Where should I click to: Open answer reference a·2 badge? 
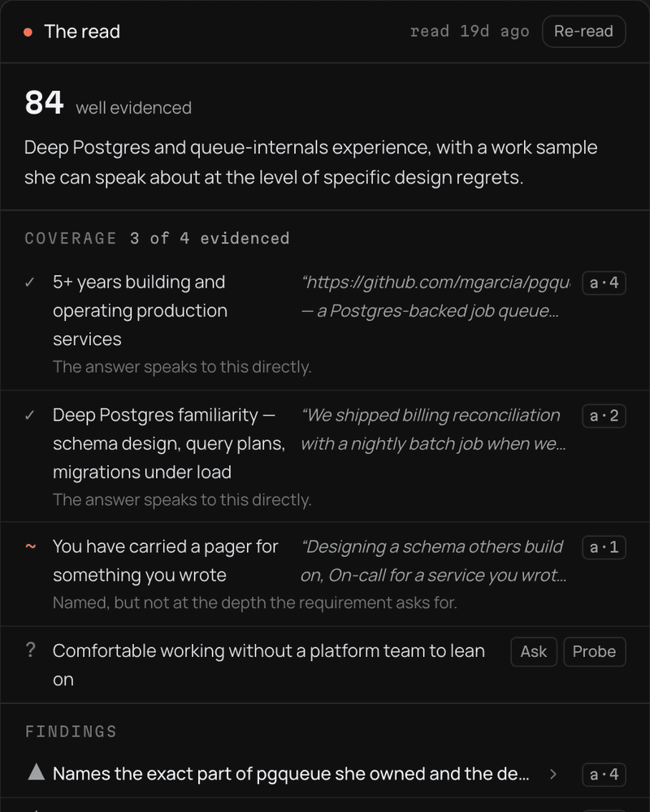[x=604, y=416]
